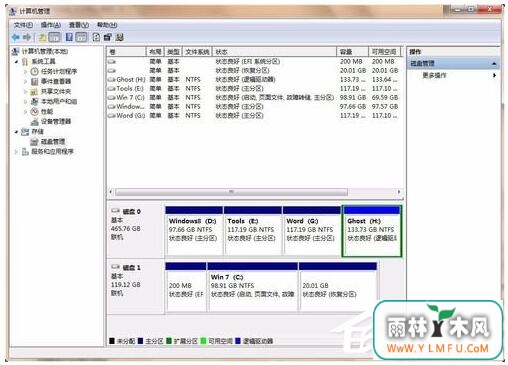Select the Word (G:) row in volume list

click(254, 116)
